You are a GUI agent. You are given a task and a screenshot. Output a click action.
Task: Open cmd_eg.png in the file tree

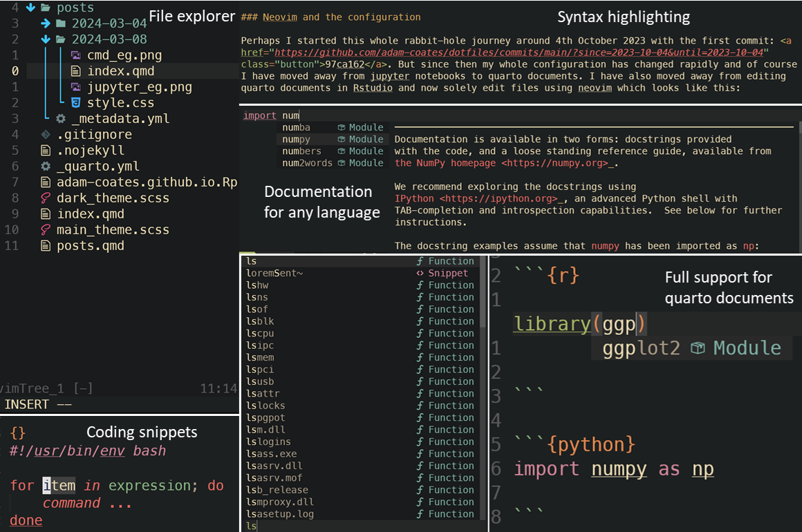[124, 55]
